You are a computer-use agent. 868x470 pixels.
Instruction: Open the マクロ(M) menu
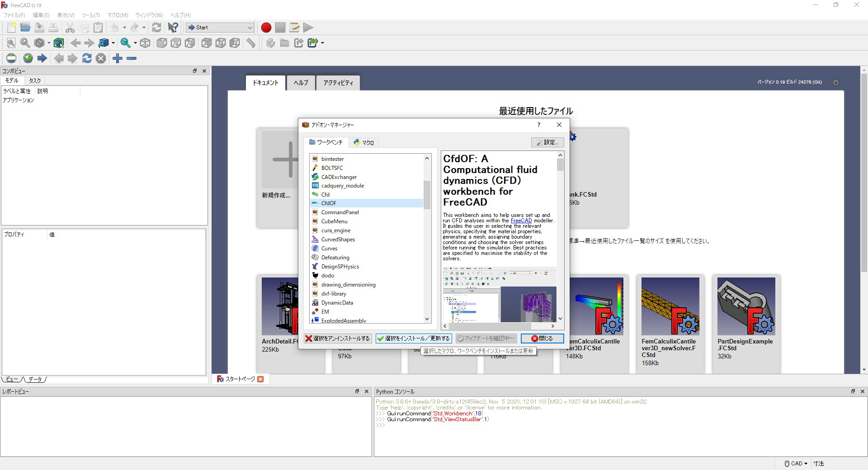118,15
